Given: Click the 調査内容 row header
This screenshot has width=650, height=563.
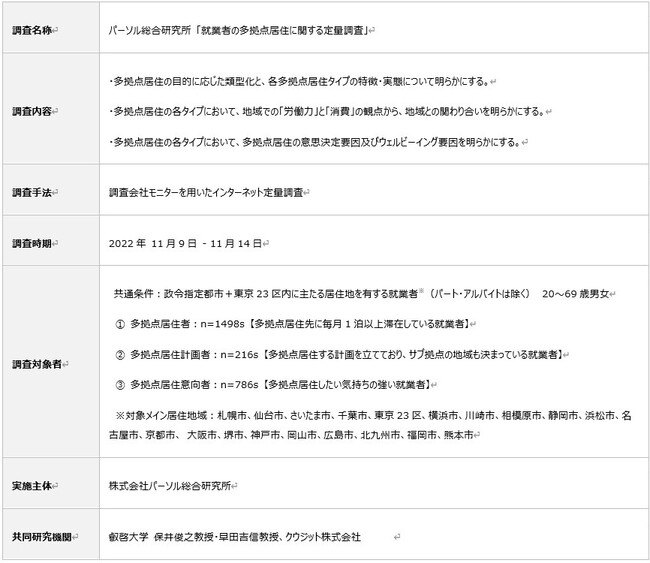Looking at the screenshot, I should [x=34, y=111].
